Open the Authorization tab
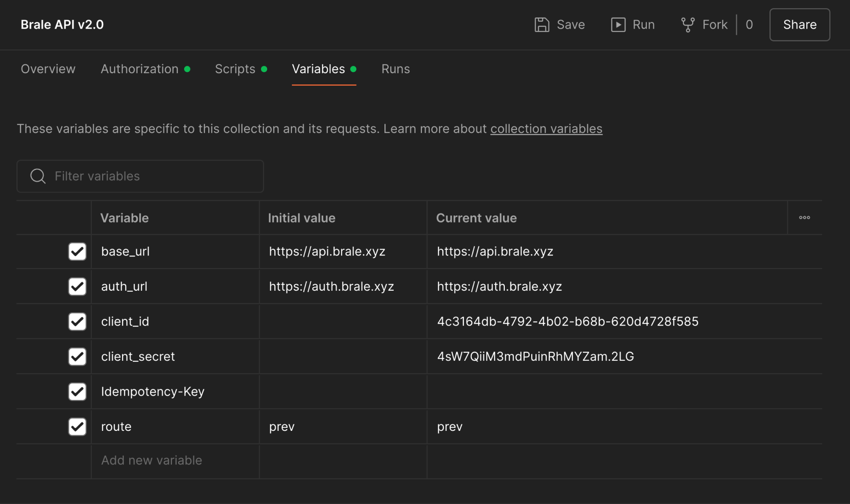The height and width of the screenshot is (504, 850). point(140,69)
